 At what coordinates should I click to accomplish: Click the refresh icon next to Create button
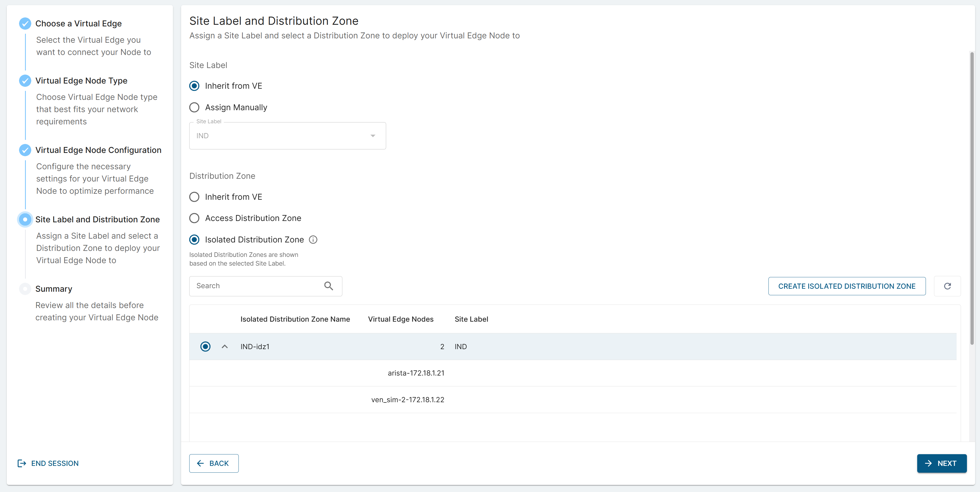coord(947,286)
